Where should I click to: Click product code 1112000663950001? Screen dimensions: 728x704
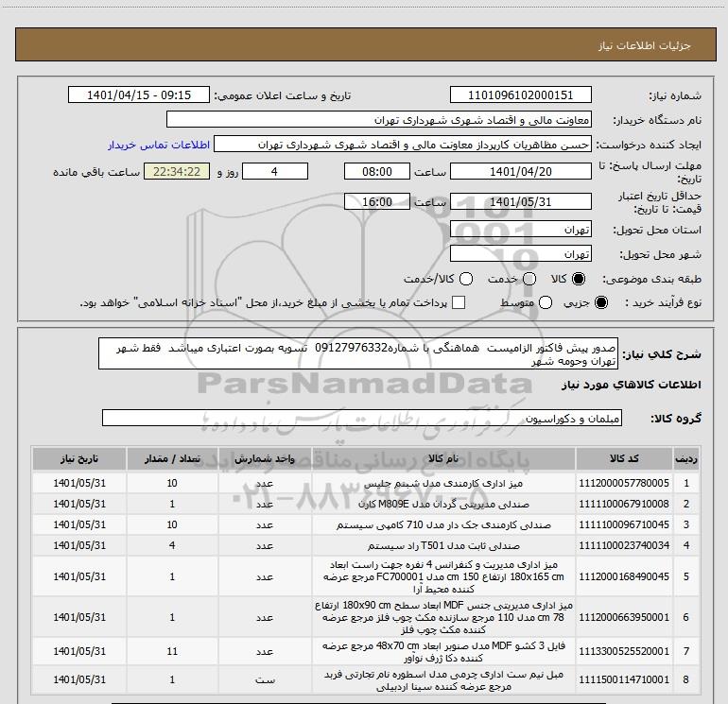click(624, 617)
